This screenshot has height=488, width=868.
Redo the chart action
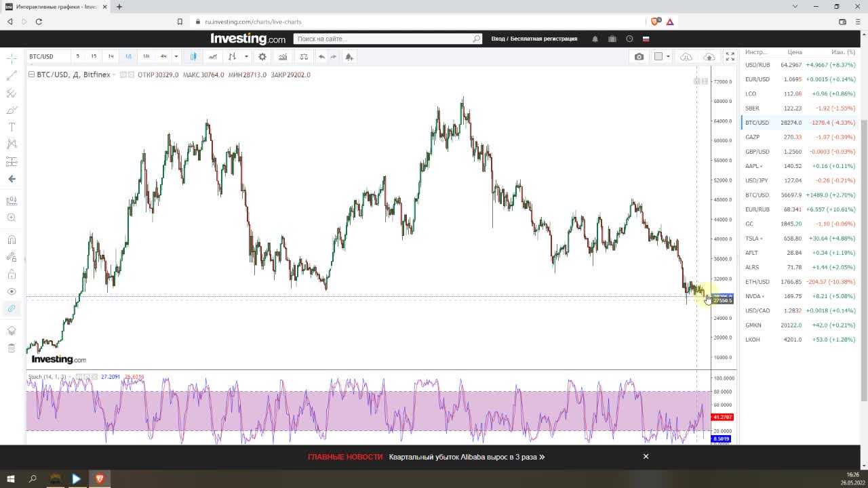tap(334, 56)
